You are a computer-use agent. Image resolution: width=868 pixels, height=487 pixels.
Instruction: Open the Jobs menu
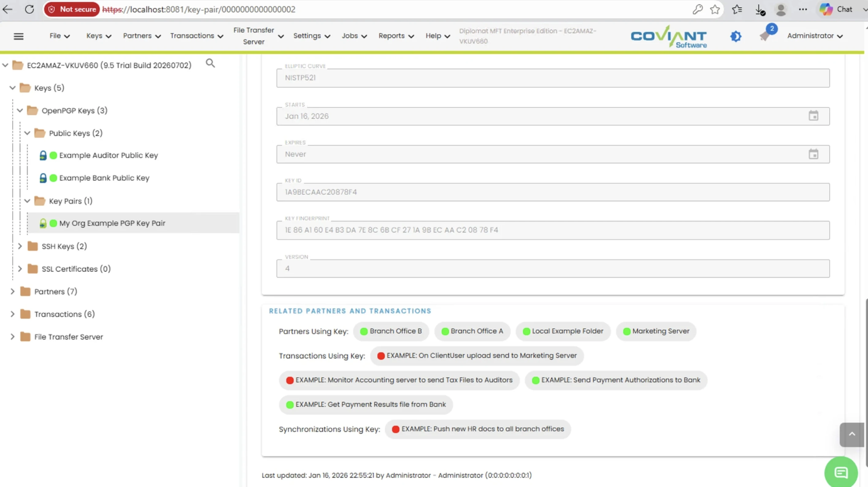pyautogui.click(x=354, y=36)
